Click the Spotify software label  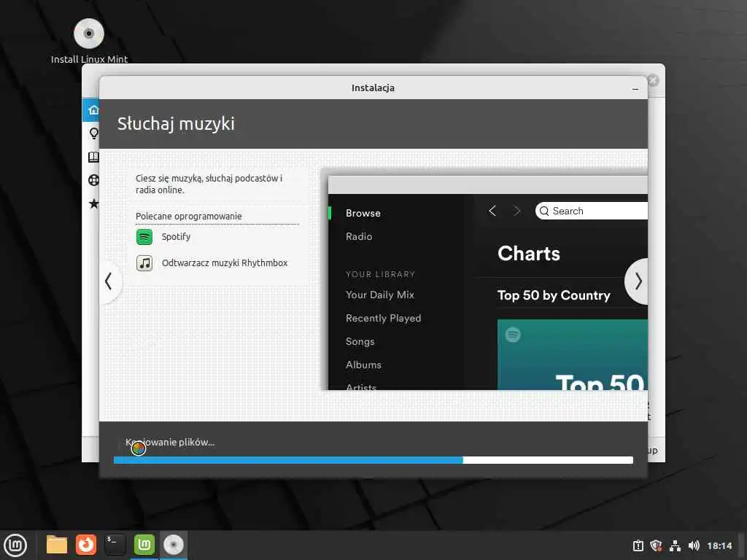176,237
